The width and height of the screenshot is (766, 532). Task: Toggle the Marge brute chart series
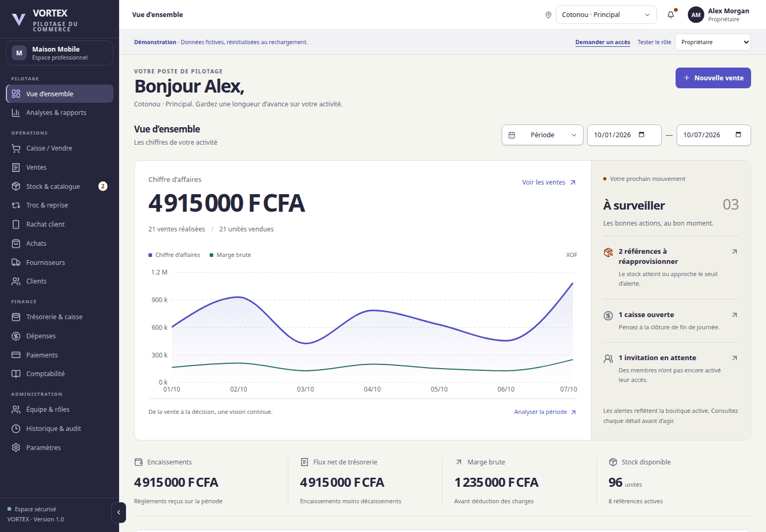pyautogui.click(x=230, y=255)
